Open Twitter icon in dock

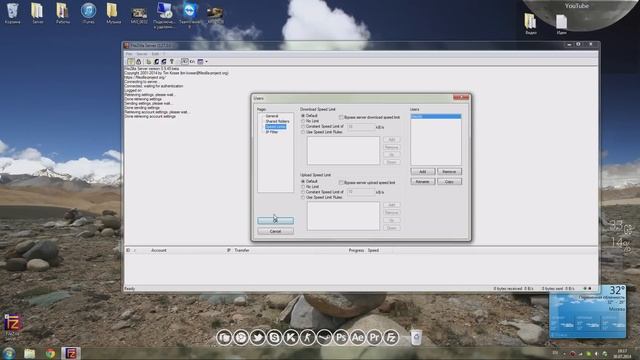258,338
